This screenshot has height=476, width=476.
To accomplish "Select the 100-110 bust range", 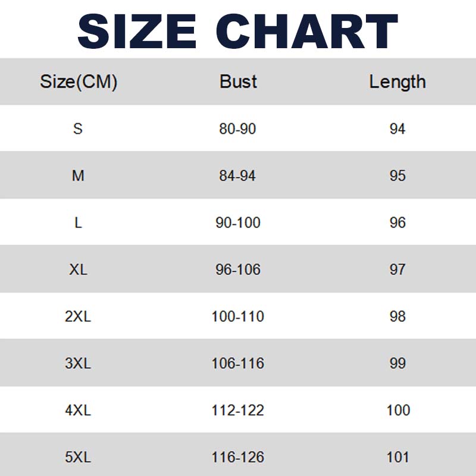I will pyautogui.click(x=237, y=317).
